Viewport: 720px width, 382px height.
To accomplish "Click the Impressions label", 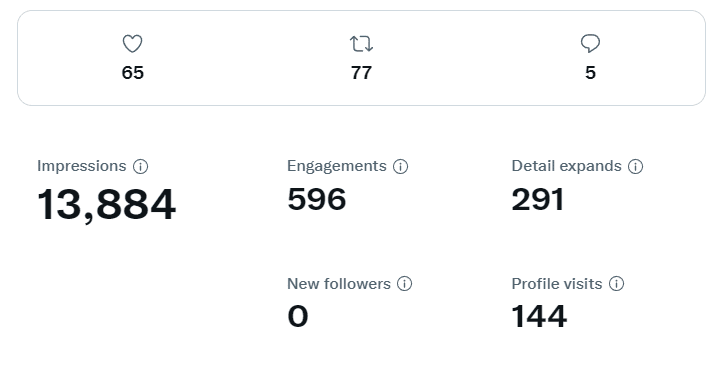I will coord(82,166).
